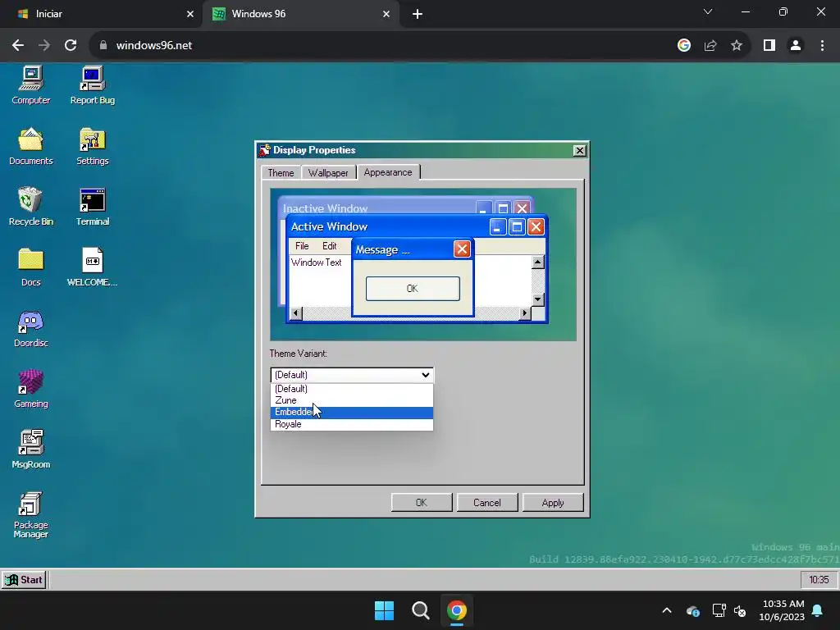This screenshot has width=840, height=630.
Task: Choose the (Default) option in list
Action: click(x=351, y=389)
